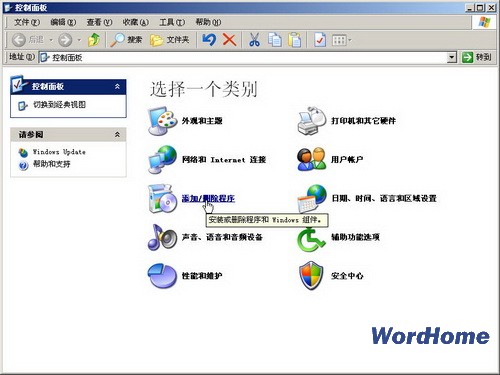Open the 声音、语音和音频设备 speaker icon
This screenshot has height=375, width=500.
point(162,237)
